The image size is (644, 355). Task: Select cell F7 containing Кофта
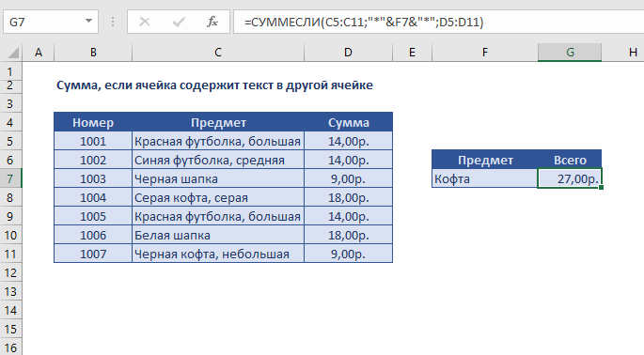pos(484,179)
